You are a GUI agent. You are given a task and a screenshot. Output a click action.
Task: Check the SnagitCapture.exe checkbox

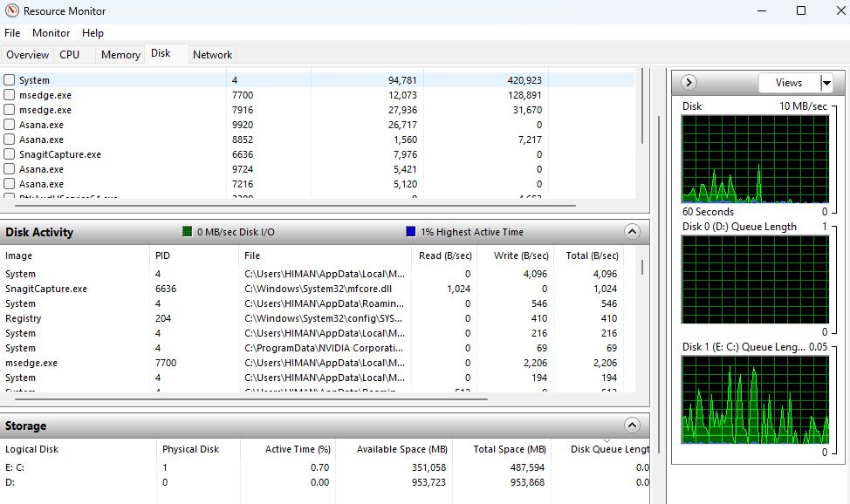[8, 153]
